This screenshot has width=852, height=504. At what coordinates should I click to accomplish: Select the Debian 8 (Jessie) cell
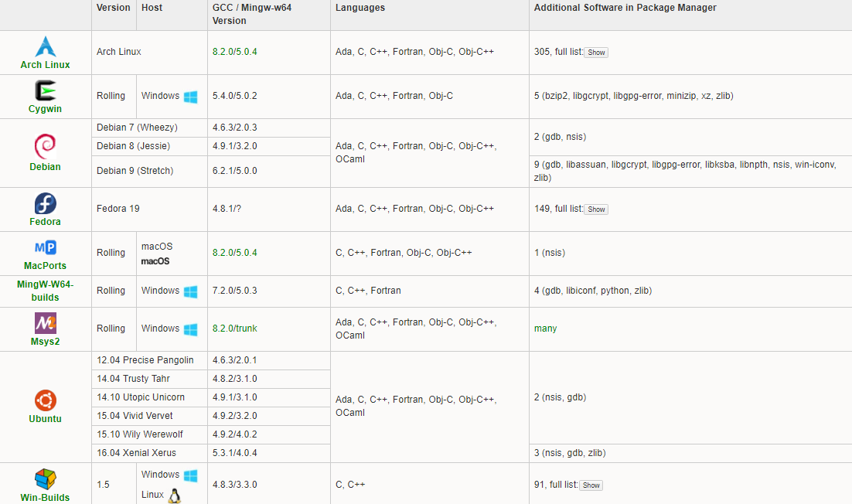point(149,146)
